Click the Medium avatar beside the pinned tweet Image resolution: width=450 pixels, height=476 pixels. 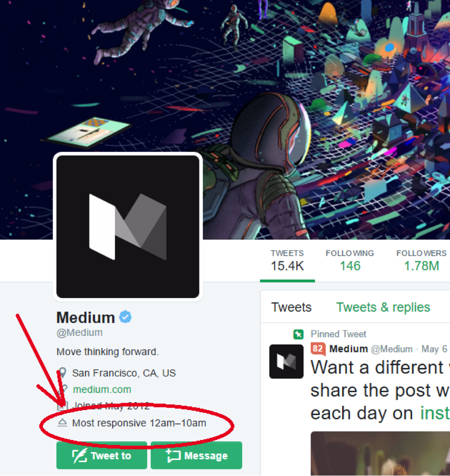(286, 362)
